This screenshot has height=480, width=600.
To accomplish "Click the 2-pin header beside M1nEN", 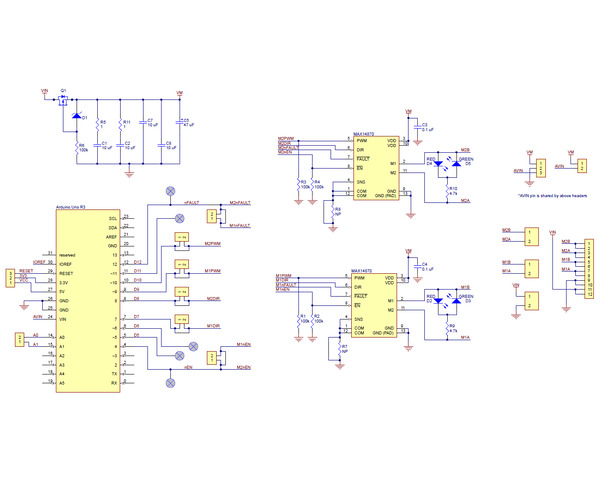I will click(211, 358).
